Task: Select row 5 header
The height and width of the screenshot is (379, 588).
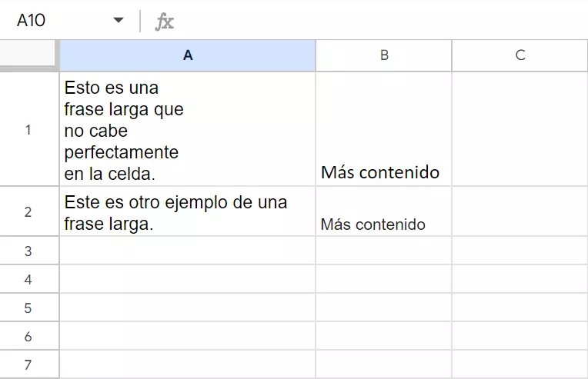Action: [x=29, y=308]
